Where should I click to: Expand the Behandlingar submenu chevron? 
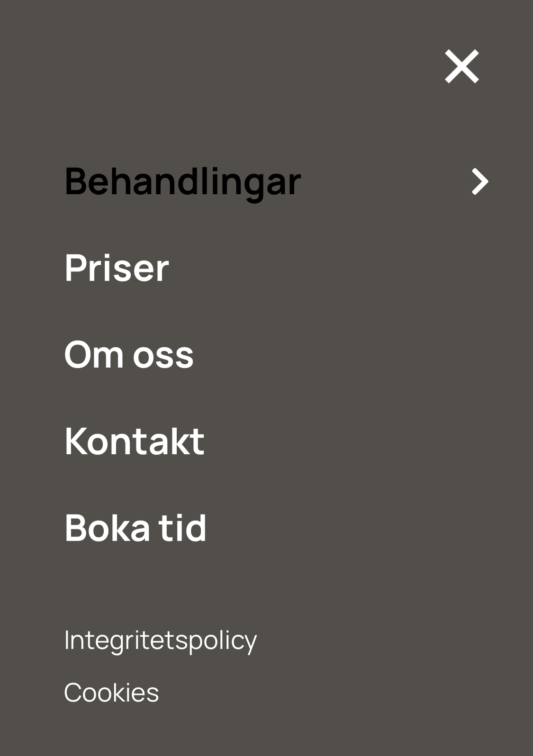479,181
